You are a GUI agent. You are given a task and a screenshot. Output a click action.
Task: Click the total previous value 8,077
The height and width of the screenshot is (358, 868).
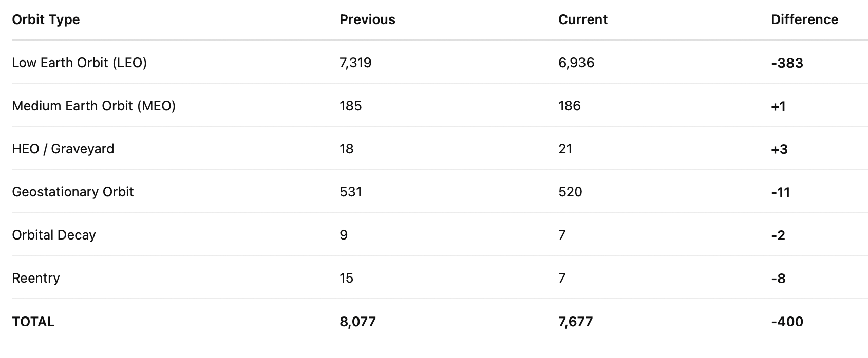tap(357, 322)
